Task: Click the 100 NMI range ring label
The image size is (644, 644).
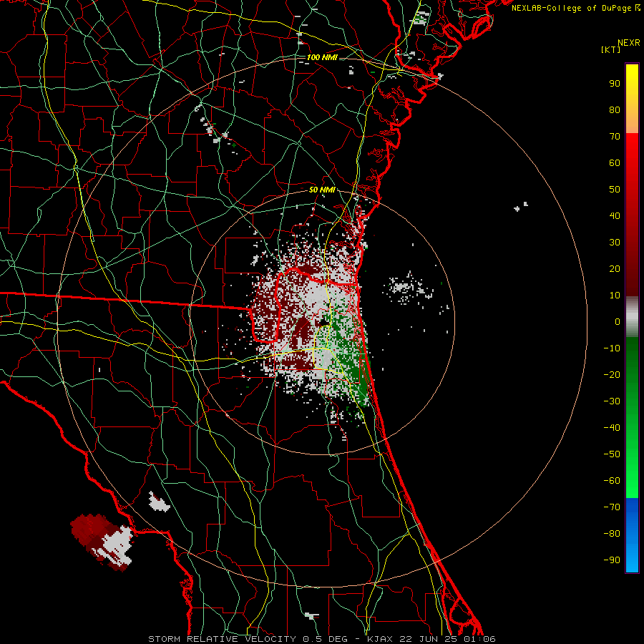Action: (322, 57)
